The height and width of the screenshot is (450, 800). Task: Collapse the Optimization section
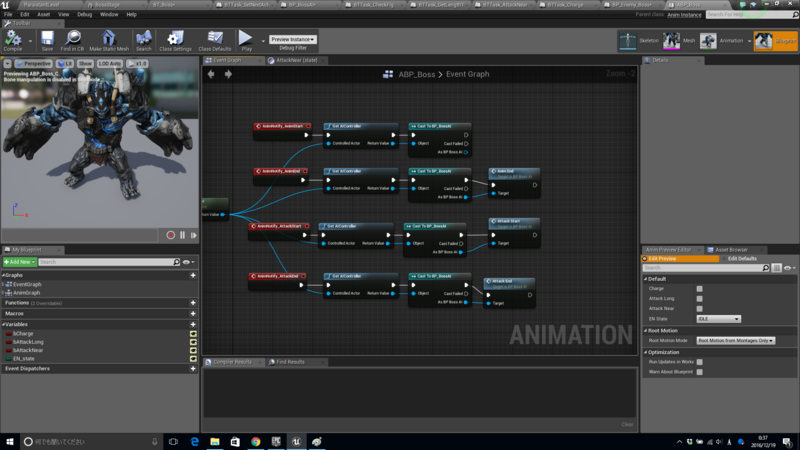pyautogui.click(x=645, y=353)
